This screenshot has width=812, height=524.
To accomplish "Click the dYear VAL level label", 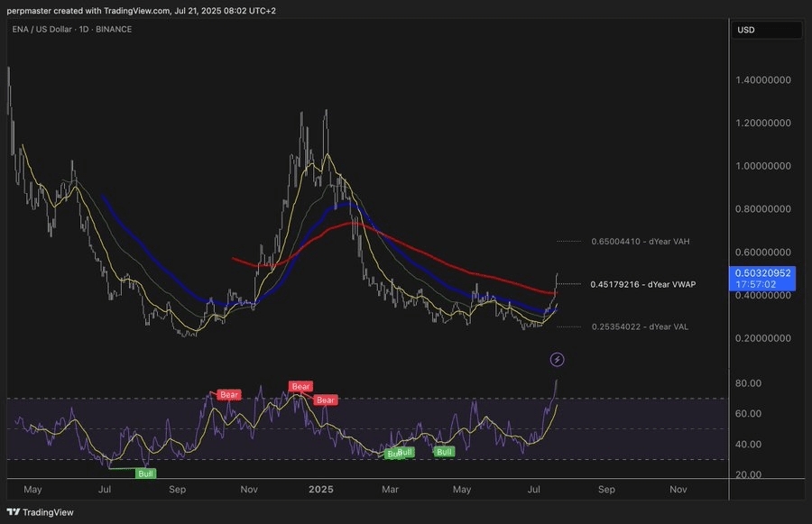I will 639,326.
